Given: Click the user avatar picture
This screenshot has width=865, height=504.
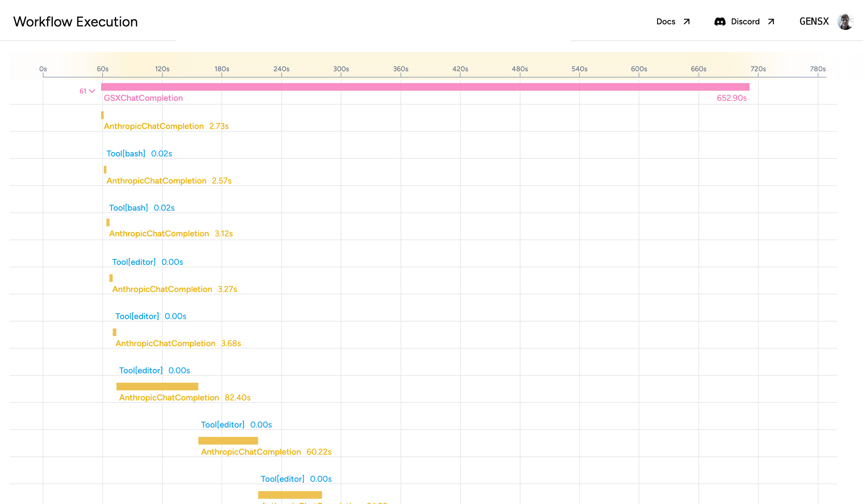Looking at the screenshot, I should point(845,22).
